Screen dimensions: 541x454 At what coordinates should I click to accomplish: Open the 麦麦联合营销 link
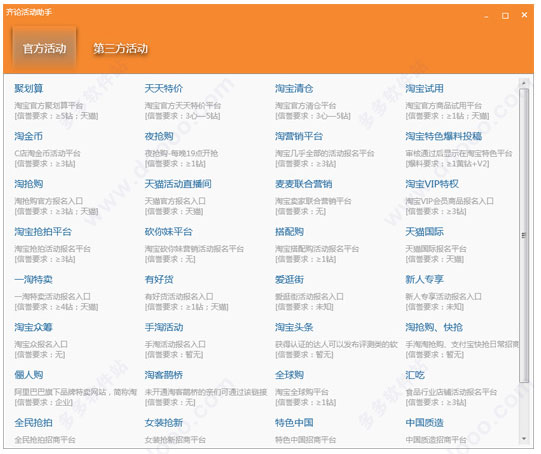coord(304,184)
